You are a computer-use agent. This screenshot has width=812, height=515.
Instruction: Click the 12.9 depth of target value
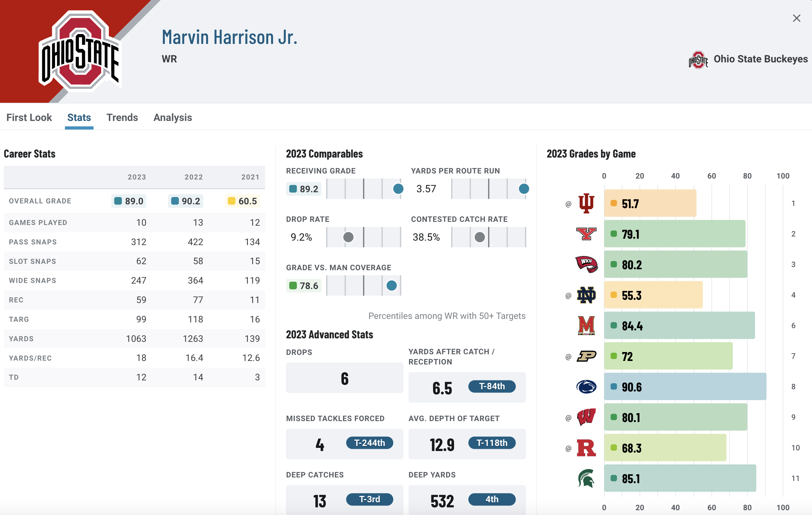tap(442, 445)
